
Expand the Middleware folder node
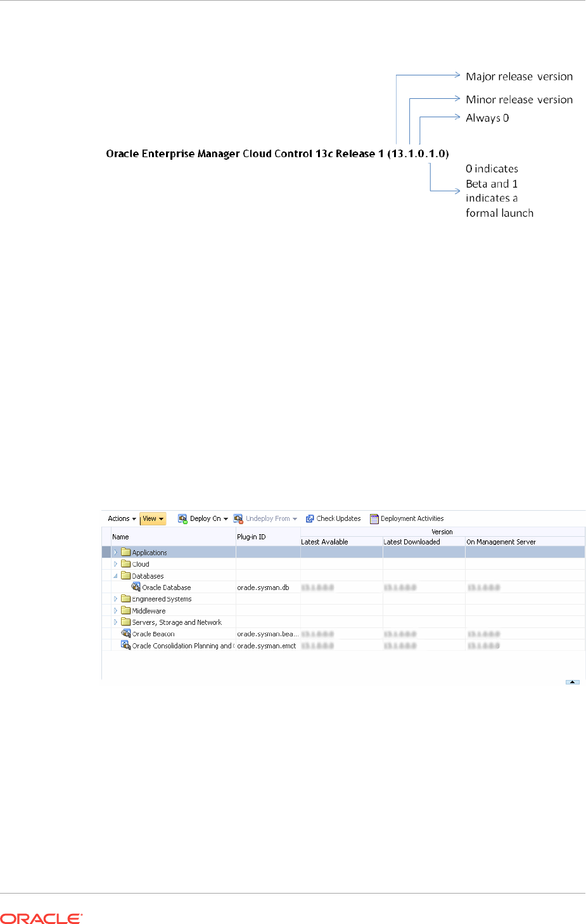click(x=115, y=611)
